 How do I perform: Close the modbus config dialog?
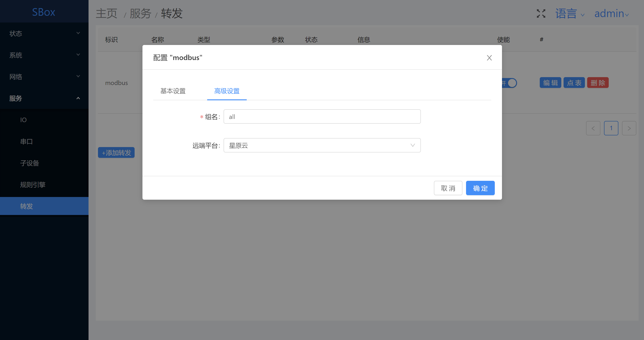(x=489, y=58)
